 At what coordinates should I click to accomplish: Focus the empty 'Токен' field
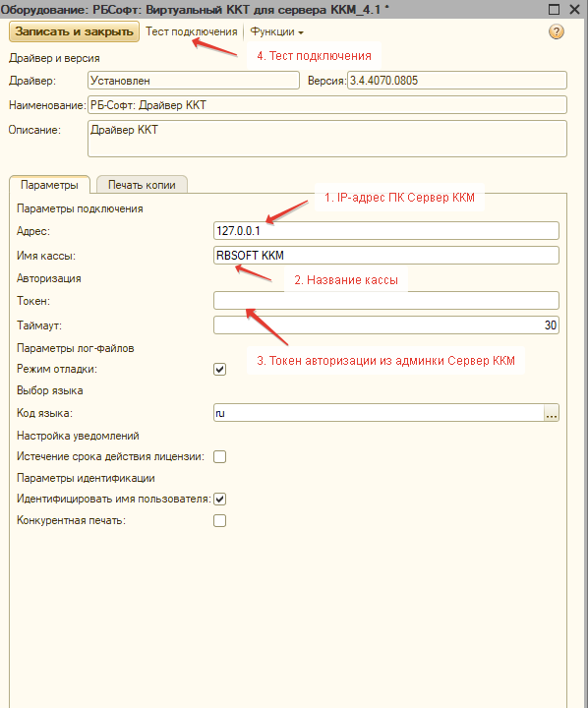(x=386, y=300)
